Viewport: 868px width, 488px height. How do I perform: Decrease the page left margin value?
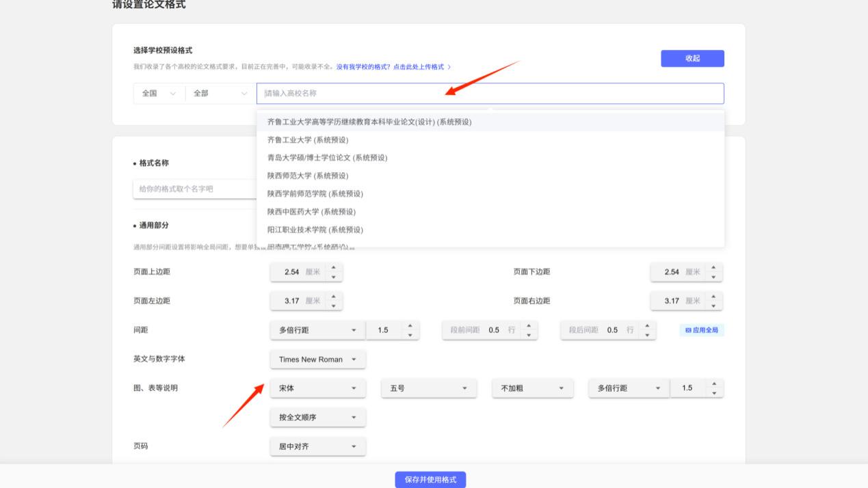[x=333, y=306]
